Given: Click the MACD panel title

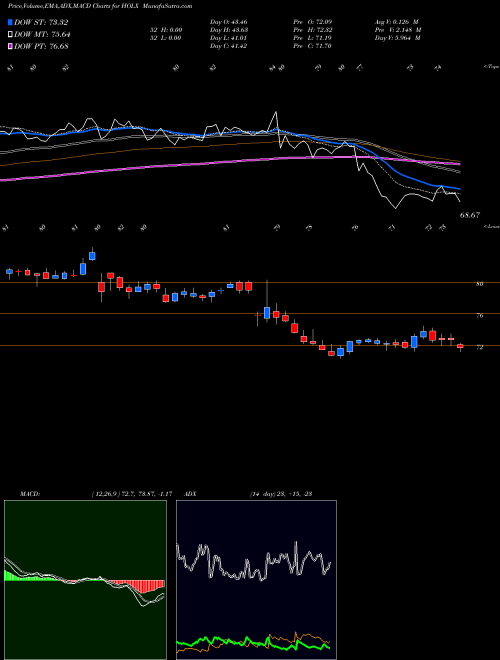Looking at the screenshot, I should [29, 494].
